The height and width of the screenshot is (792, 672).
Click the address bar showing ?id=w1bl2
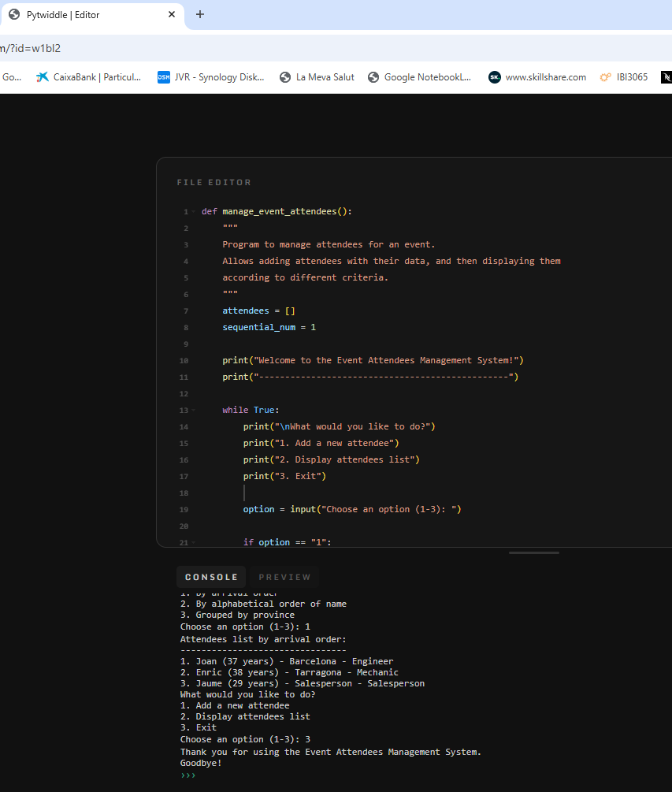pos(336,49)
